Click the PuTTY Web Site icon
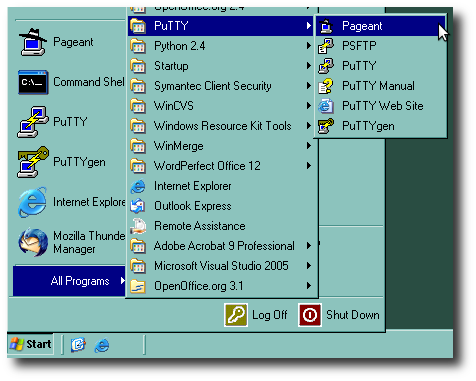The width and height of the screenshot is (476, 381). click(x=326, y=106)
